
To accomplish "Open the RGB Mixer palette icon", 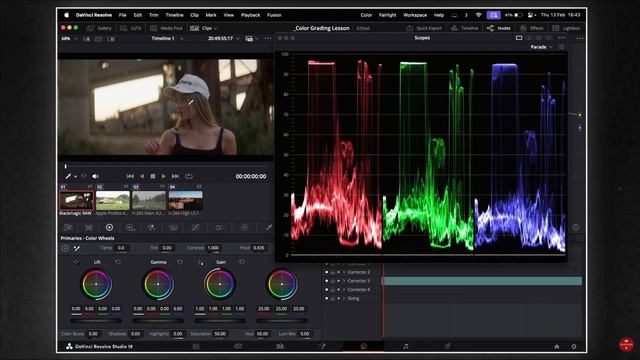I will coord(151,227).
